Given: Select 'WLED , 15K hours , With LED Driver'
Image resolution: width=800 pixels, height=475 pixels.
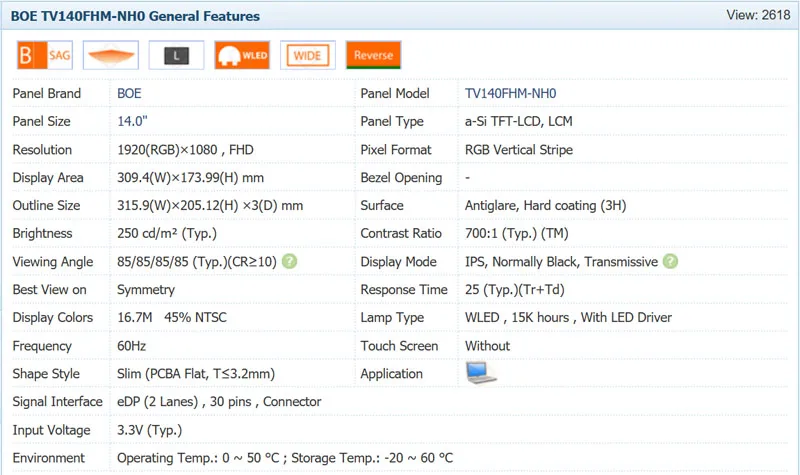Looking at the screenshot, I should tap(568, 317).
